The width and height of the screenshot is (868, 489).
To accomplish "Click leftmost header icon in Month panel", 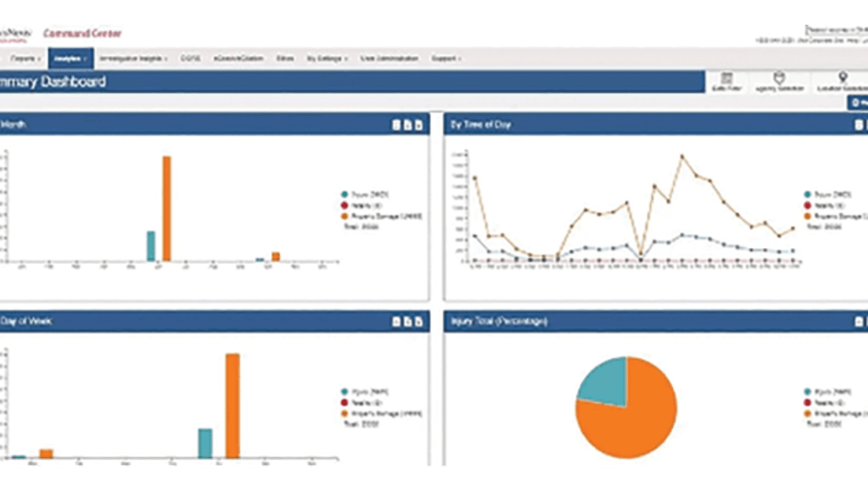I will [x=396, y=125].
